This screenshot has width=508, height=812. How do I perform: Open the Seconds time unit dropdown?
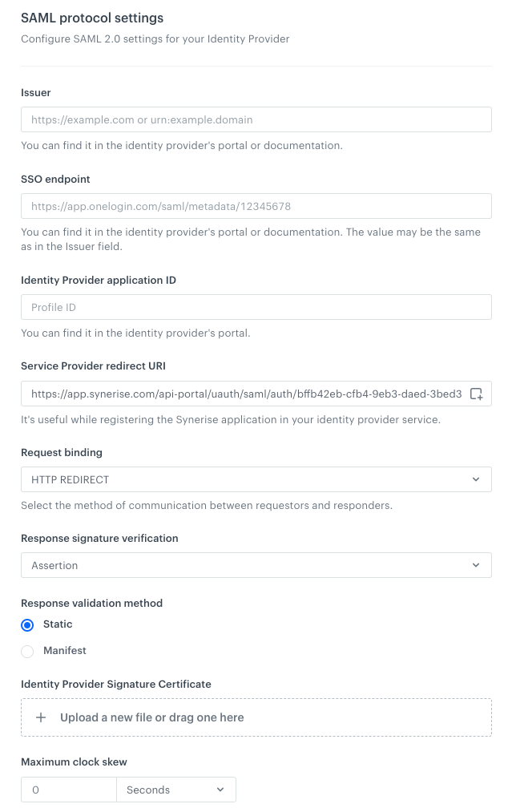pyautogui.click(x=176, y=789)
